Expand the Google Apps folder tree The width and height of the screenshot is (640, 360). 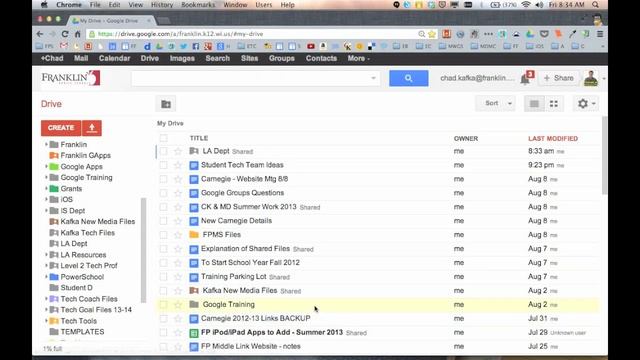click(46, 167)
